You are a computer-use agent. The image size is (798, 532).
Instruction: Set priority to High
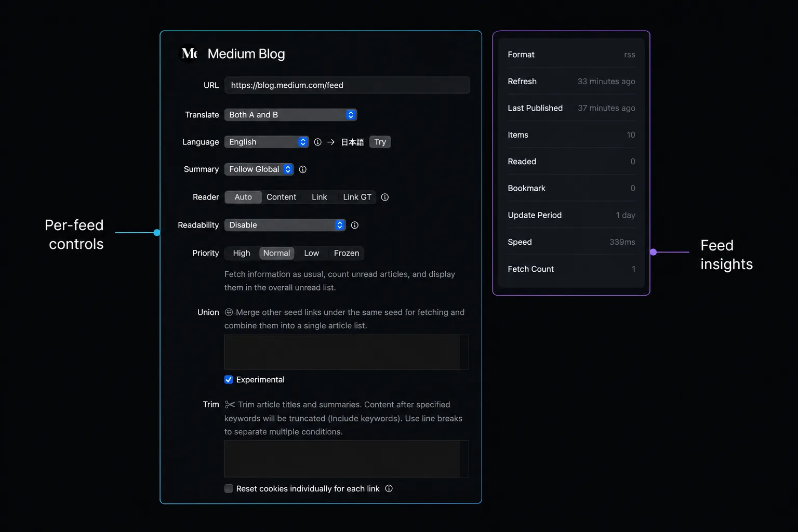[x=242, y=253]
